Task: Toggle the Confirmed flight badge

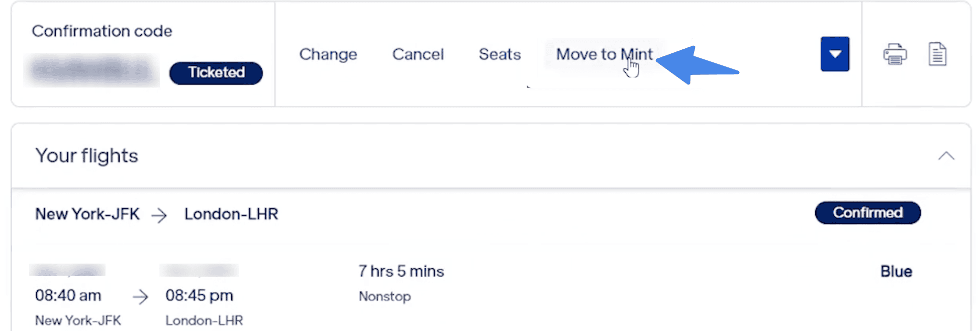Action: click(x=867, y=212)
